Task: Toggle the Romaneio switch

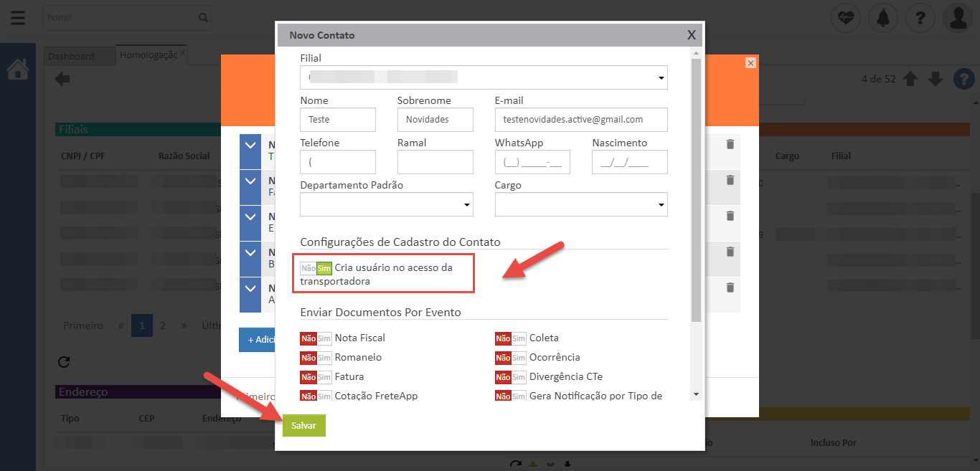Action: [316, 358]
